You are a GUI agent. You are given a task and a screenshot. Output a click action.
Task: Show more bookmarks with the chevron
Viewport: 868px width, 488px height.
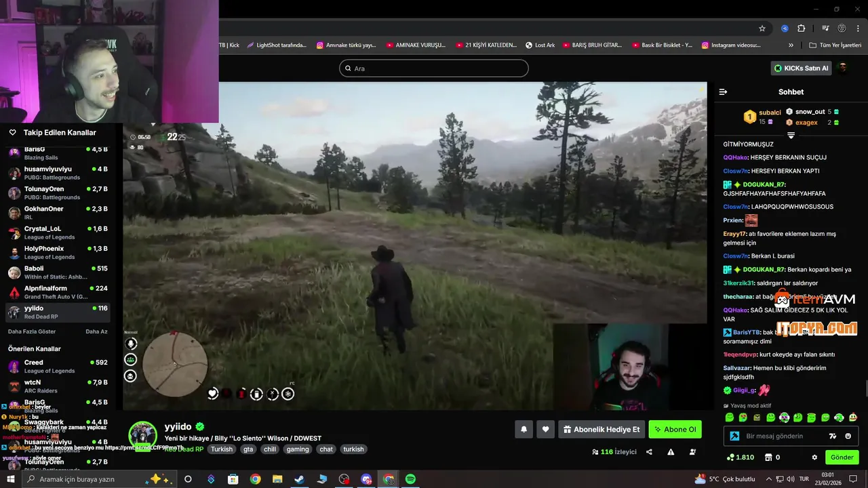(791, 45)
